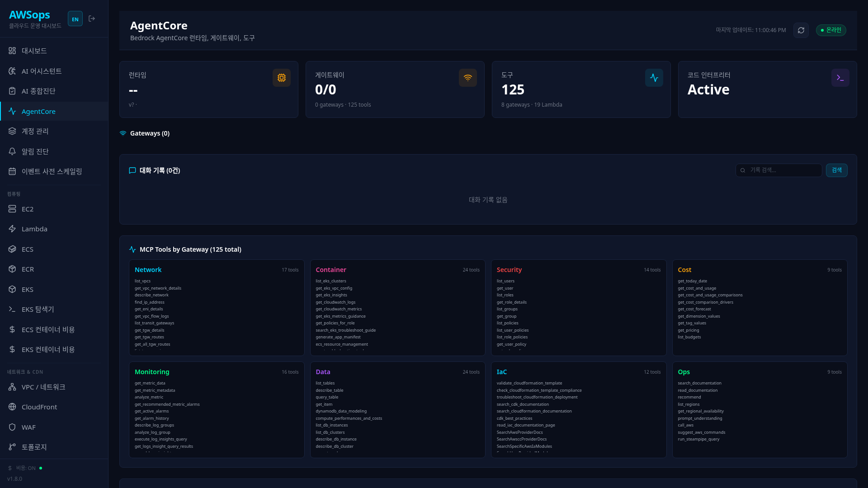Select the Ops gateway title
Image resolution: width=868 pixels, height=488 pixels.
click(684, 372)
